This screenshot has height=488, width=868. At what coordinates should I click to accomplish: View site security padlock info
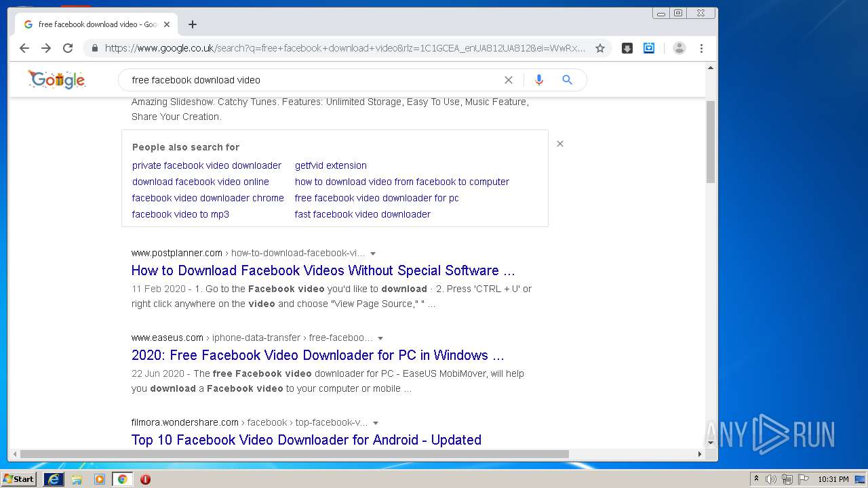[x=94, y=48]
